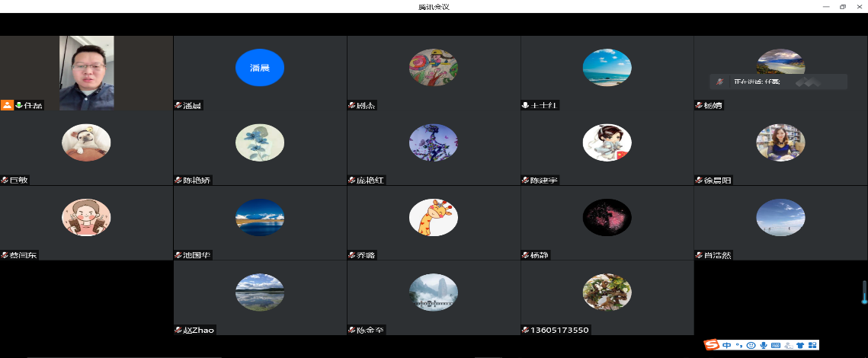Screen dimensions: 868x358
Task: Open the soft keyboard icon in Sogou toolbar
Action: pyautogui.click(x=775, y=346)
